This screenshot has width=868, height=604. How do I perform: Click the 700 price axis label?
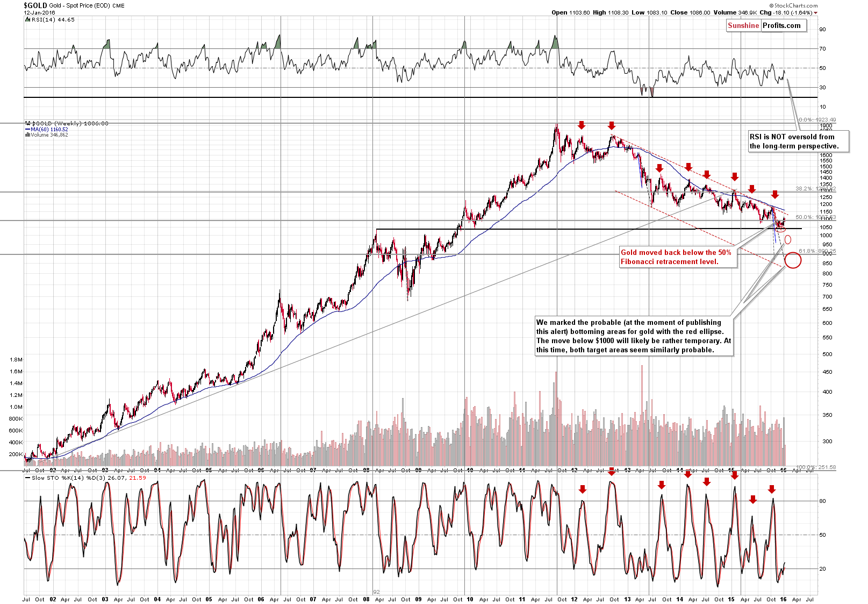coord(827,296)
